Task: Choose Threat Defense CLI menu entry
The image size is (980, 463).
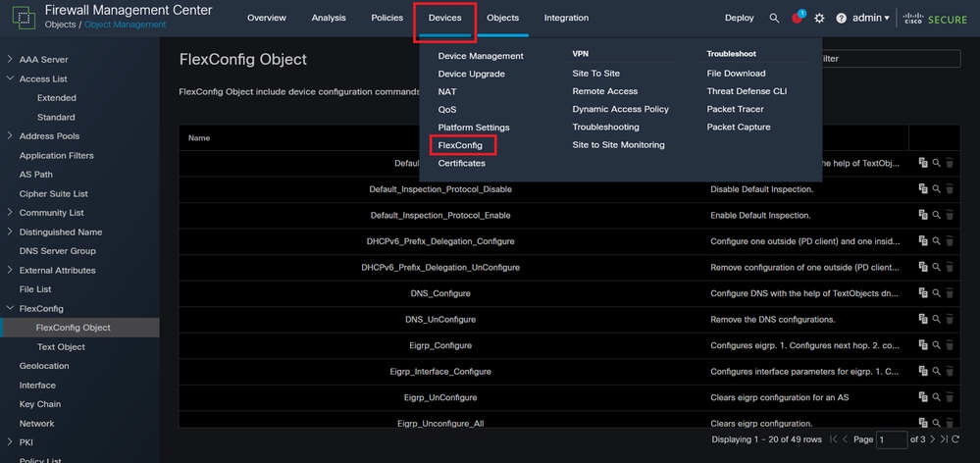Action: click(747, 91)
